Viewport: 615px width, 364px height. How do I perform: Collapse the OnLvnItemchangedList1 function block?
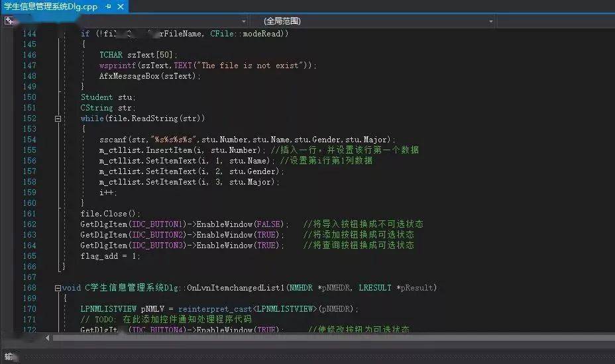pos(58,288)
